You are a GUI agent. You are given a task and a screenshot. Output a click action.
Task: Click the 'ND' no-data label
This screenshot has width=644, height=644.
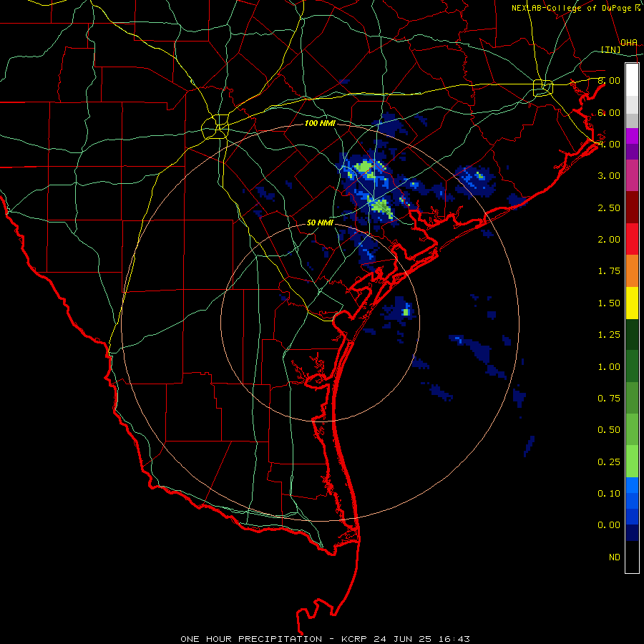pos(615,557)
